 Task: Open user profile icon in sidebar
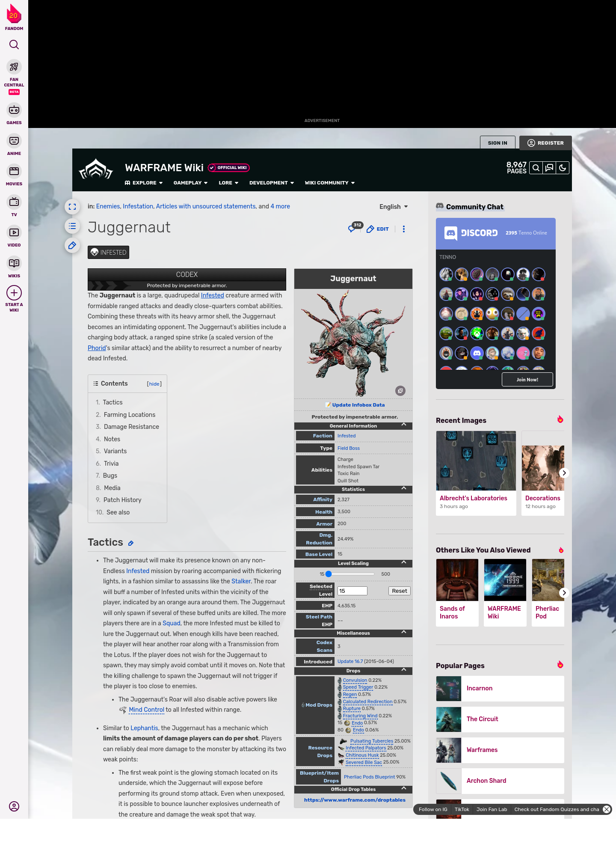click(14, 806)
